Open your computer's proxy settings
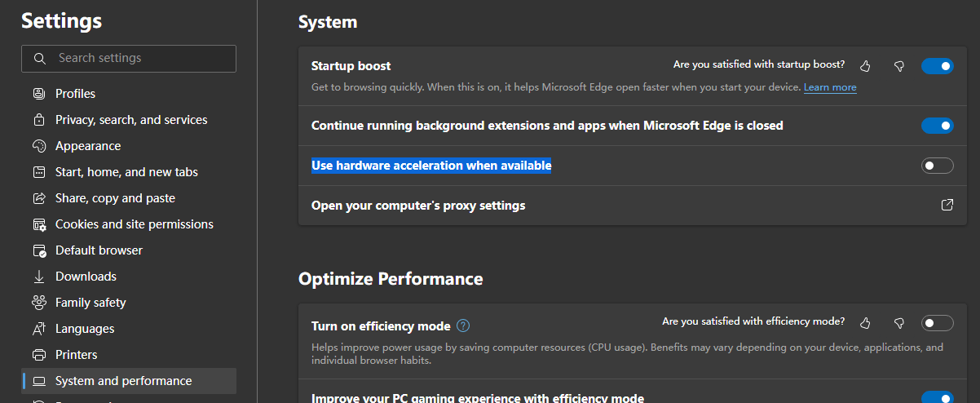 [x=418, y=206]
